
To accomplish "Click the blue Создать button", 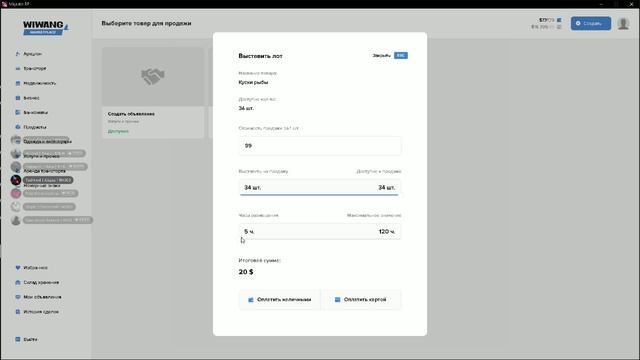I will (591, 23).
